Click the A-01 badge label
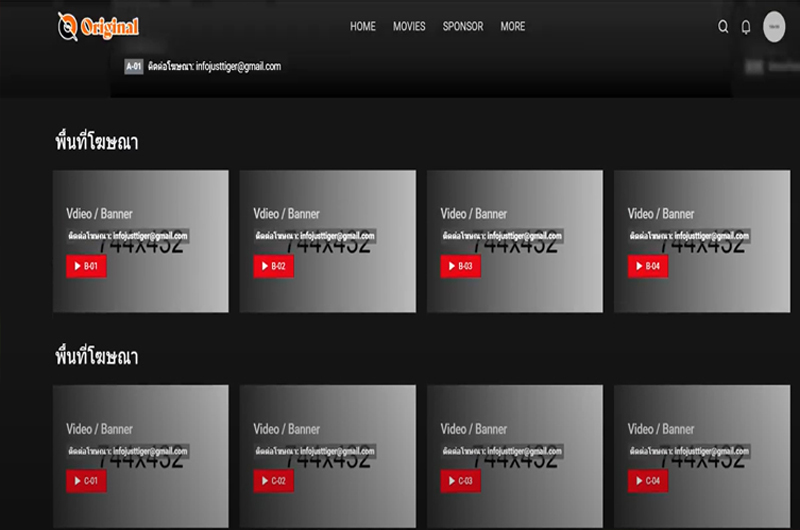Image resolution: width=800 pixels, height=530 pixels. [x=133, y=67]
